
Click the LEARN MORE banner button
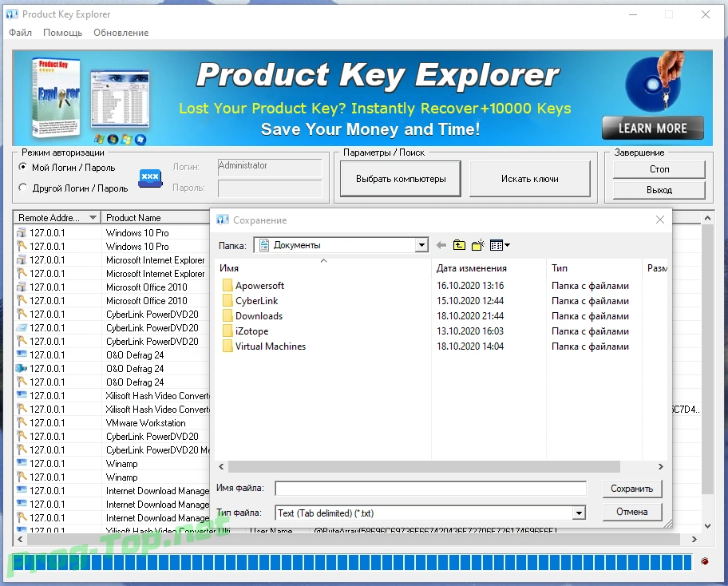point(653,129)
